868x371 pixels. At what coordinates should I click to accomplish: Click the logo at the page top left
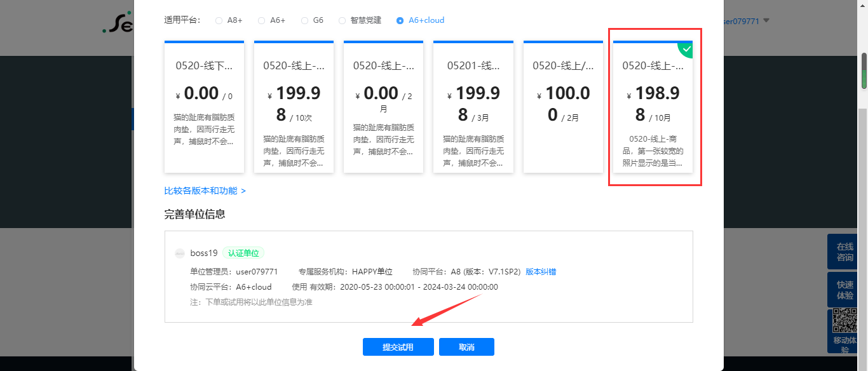tap(118, 23)
